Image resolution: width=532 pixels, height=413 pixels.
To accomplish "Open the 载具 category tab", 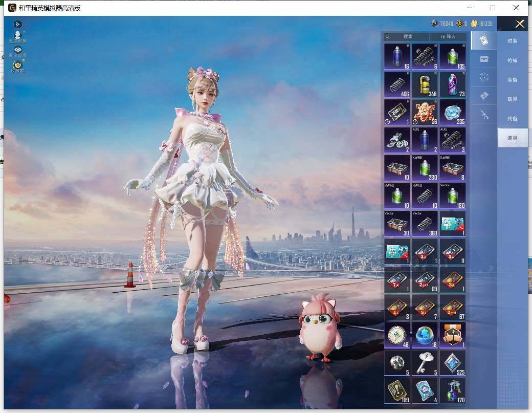I will pos(513,99).
